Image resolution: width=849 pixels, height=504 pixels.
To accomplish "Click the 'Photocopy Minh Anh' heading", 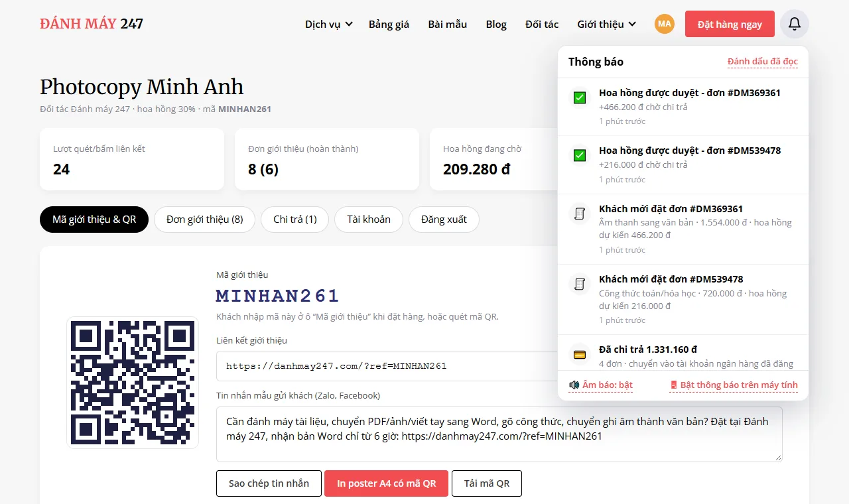I will tap(142, 87).
